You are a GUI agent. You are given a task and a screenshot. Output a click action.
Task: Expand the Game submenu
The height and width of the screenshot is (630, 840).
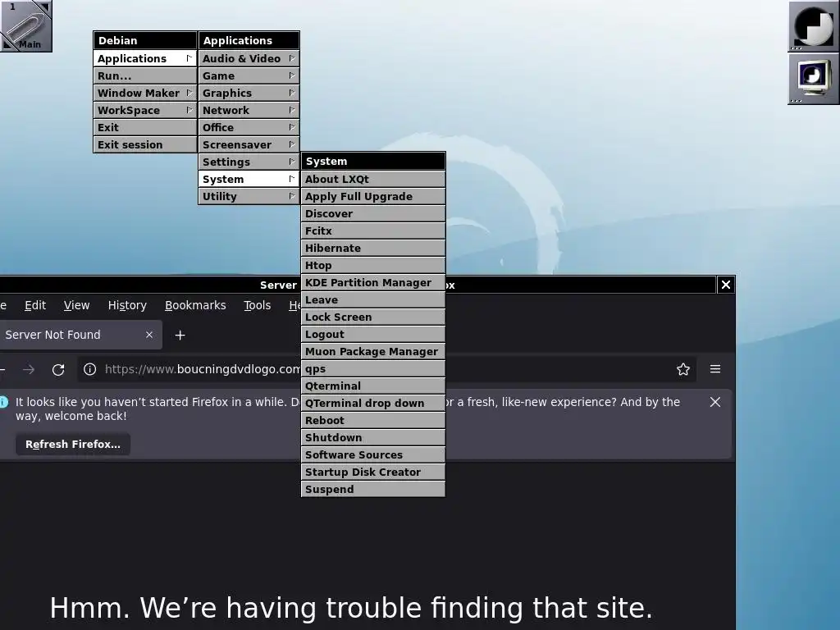tap(249, 75)
